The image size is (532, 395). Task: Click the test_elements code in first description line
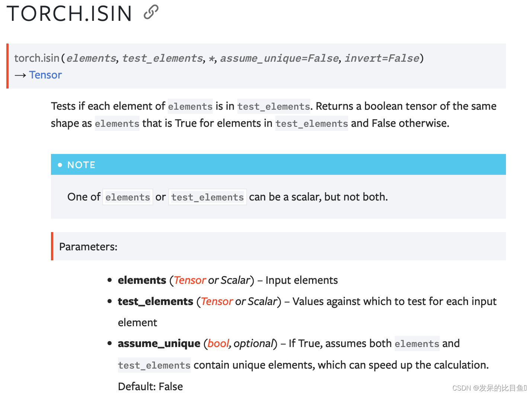pyautogui.click(x=274, y=106)
